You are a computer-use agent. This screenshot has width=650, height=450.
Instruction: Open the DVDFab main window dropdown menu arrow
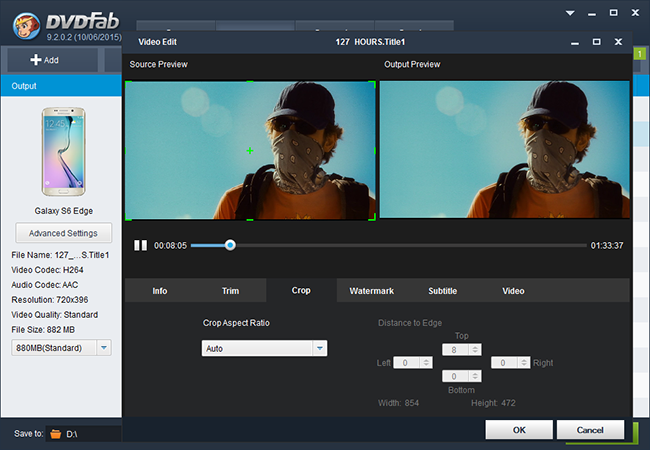[570, 13]
